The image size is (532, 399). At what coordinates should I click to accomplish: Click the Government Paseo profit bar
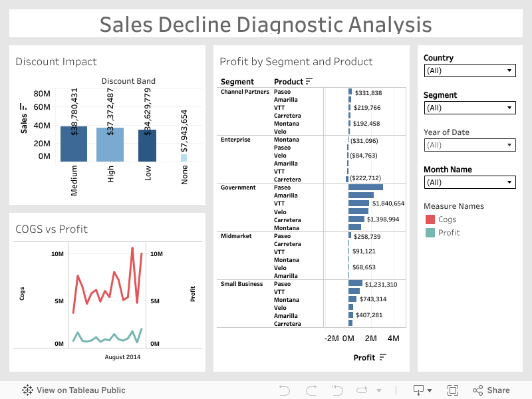pyautogui.click(x=365, y=188)
